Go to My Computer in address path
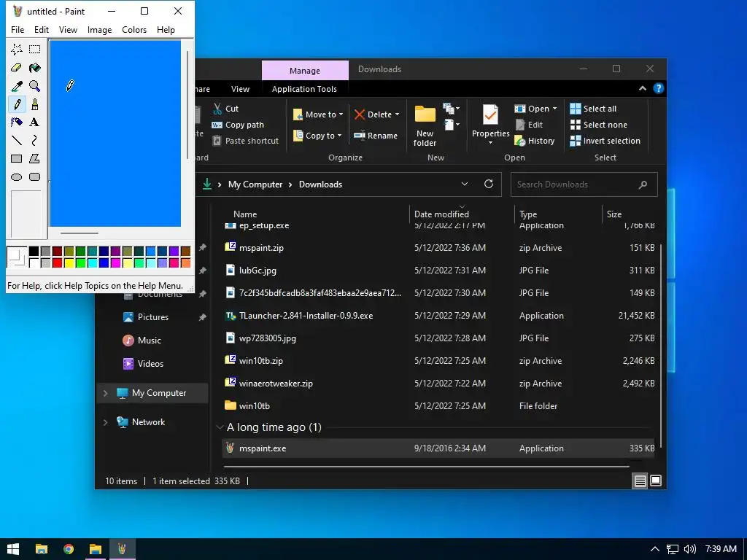Screen dimensions: 747x560 point(255,184)
